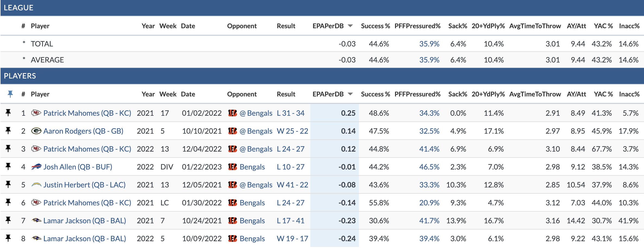Screen dimensions: 644x251
Task: Click the Chargers logo beside Justin Herbert
Action: [x=36, y=185]
